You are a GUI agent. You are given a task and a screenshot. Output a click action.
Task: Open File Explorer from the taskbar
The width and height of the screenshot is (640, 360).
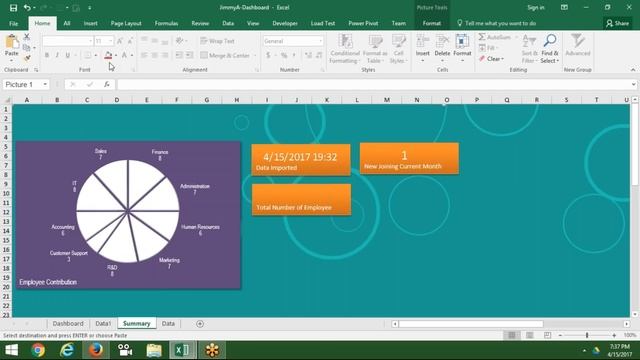click(x=154, y=350)
